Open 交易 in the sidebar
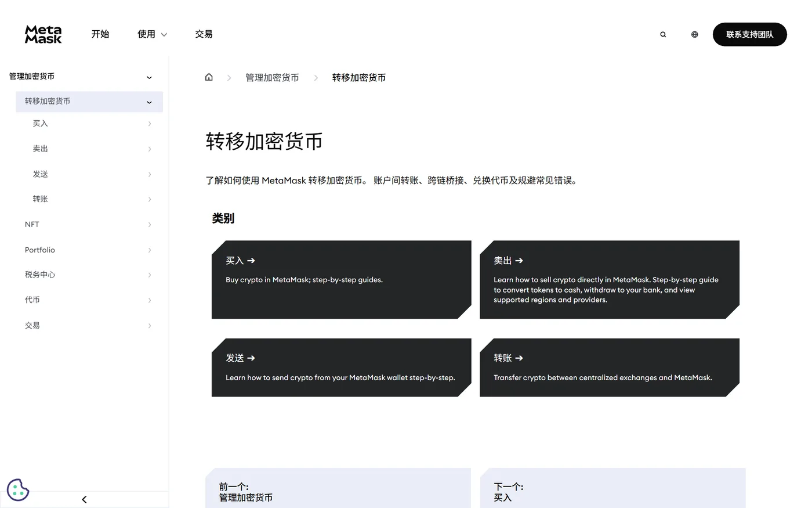 (32, 326)
